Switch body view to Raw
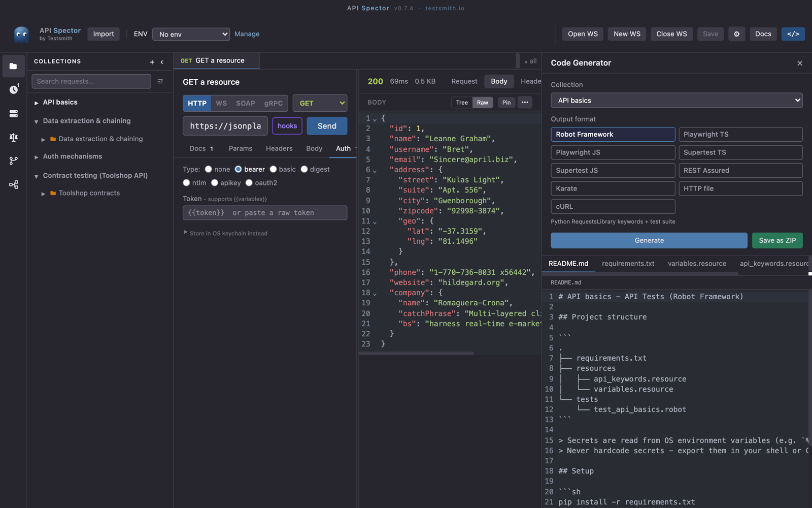Screen dimensions: 812x508 [x=483, y=103]
